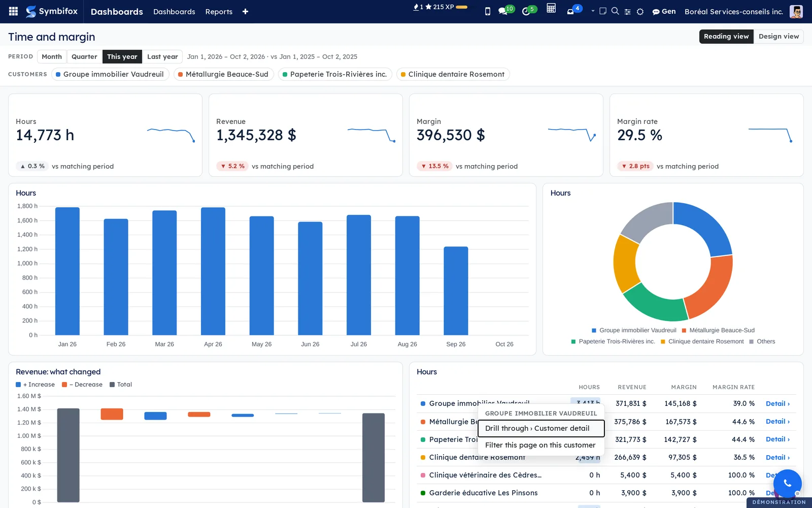812x508 pixels.
Task: Open conversations with 10 unread messages
Action: (x=506, y=10)
